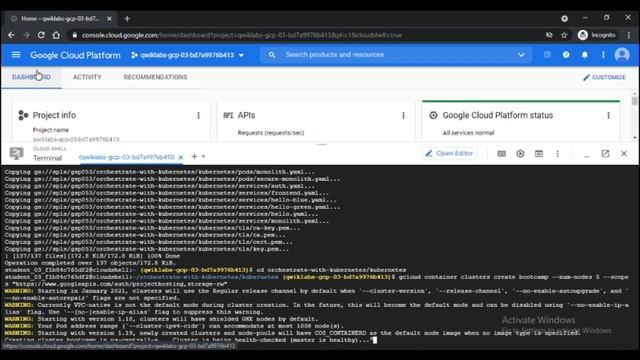
Task: Open a new Chrome tab
Action: click(127, 19)
